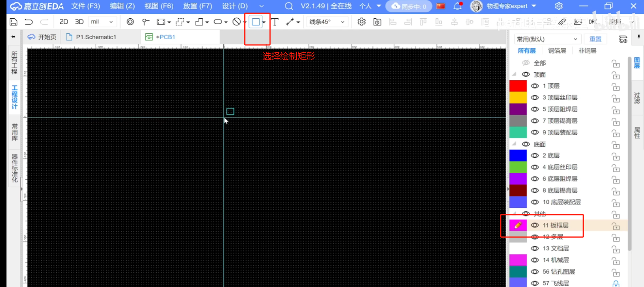Select the dimension measurement tool
Viewport: 644px width, 287px height.
pyautogui.click(x=290, y=22)
